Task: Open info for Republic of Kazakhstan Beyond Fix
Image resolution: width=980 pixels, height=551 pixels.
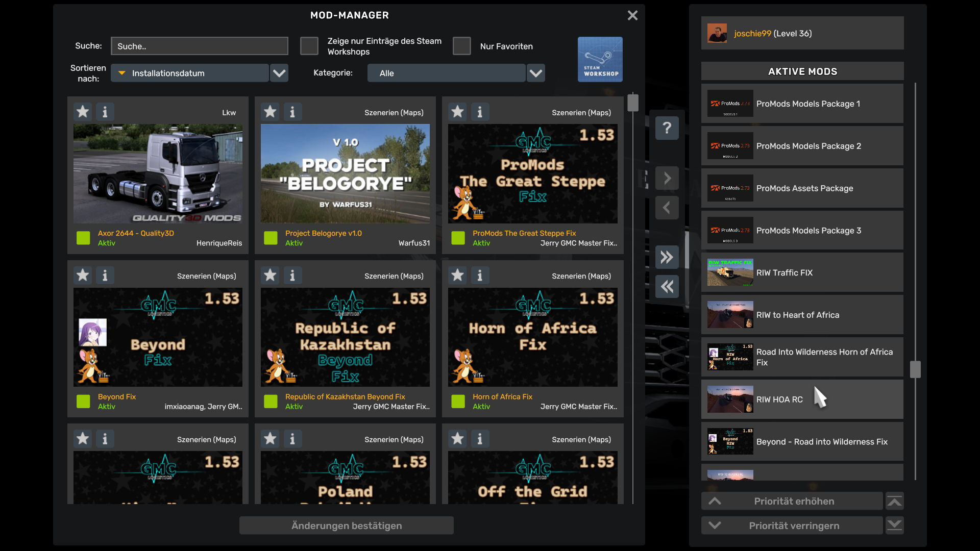Action: click(292, 275)
